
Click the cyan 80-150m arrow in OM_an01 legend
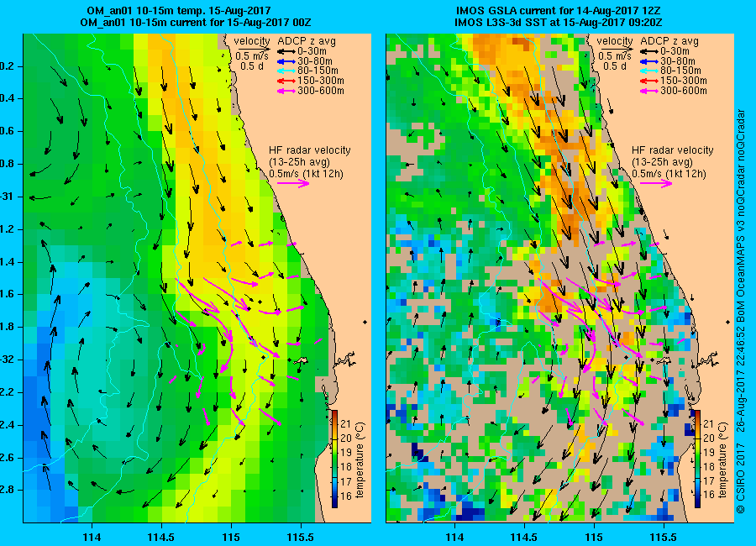coord(286,71)
